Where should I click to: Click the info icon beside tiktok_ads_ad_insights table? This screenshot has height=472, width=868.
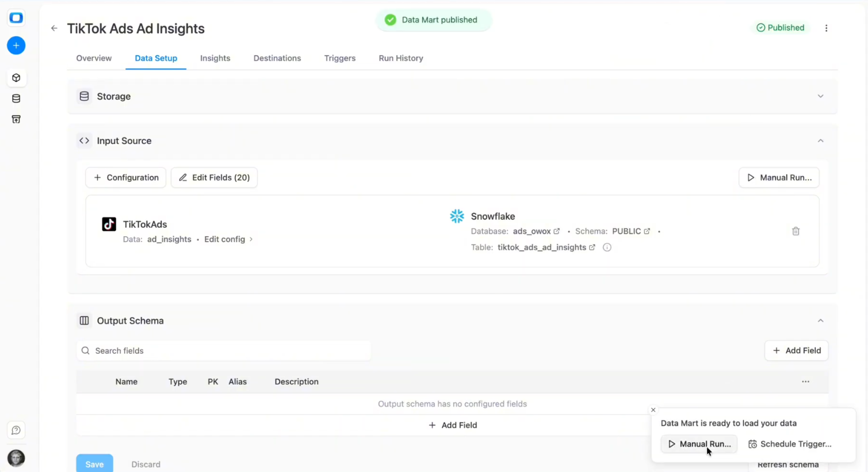607,247
